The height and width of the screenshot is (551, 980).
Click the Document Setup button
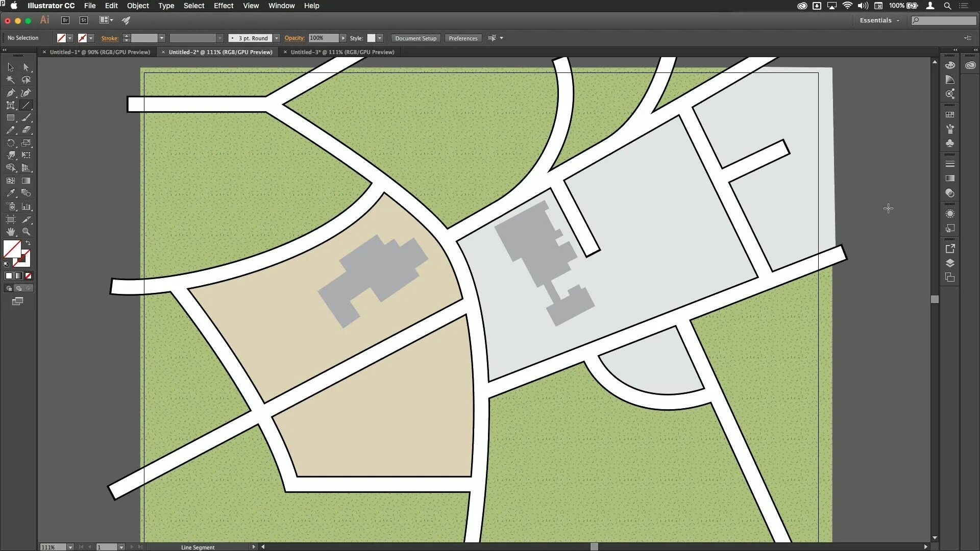(415, 38)
